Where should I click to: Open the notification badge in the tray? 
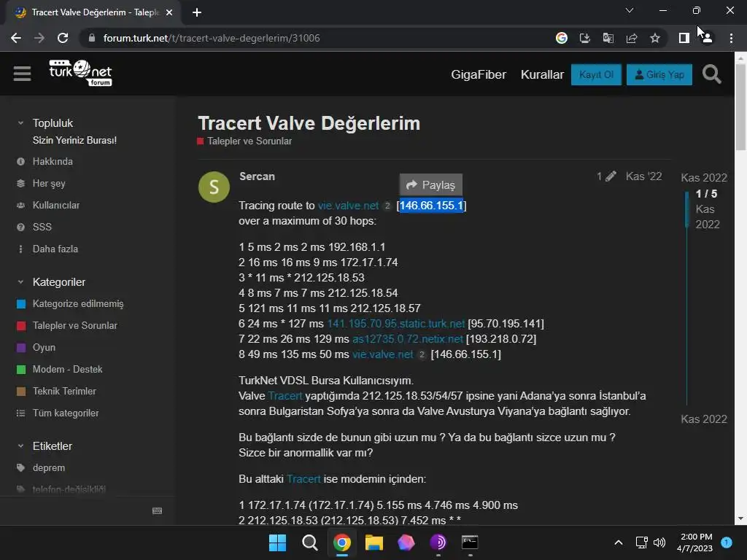(727, 542)
